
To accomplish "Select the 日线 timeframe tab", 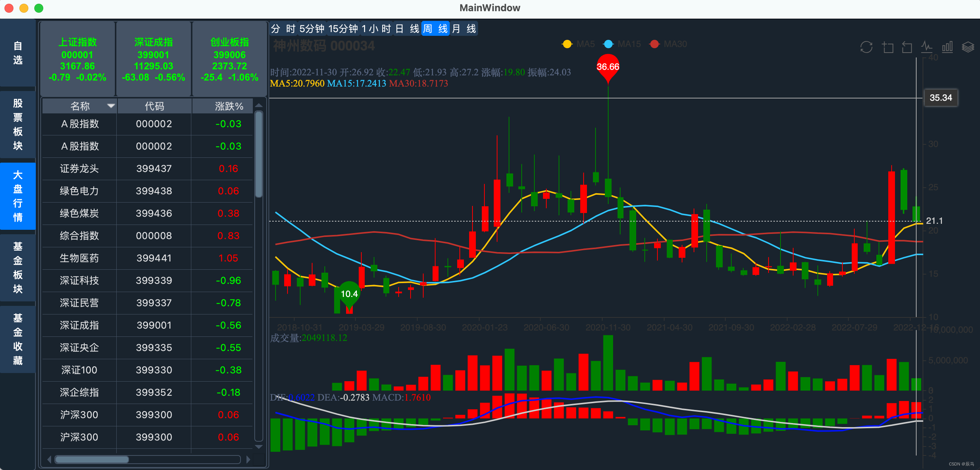I will [x=407, y=29].
